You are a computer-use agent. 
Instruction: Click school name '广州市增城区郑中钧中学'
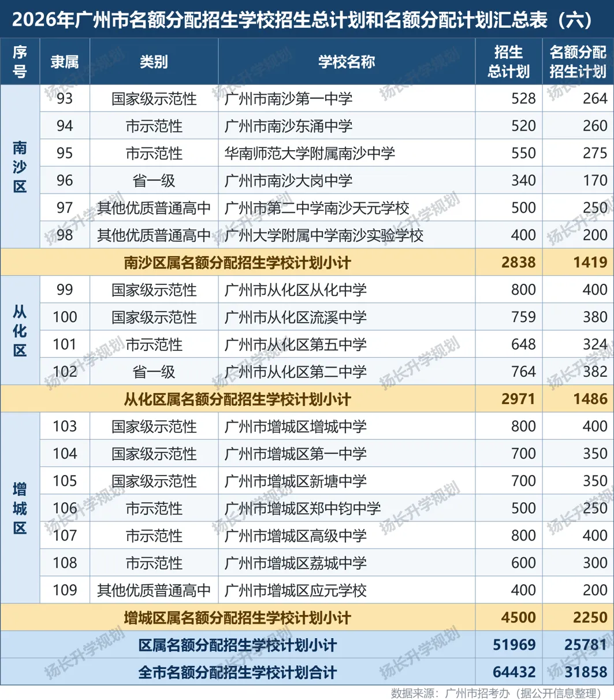coord(302,508)
